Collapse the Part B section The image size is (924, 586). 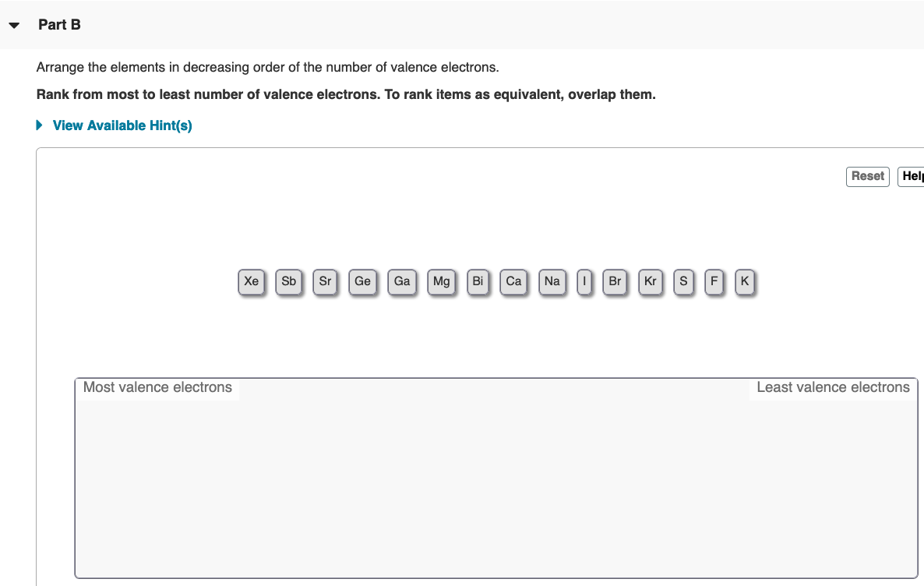coord(14,24)
